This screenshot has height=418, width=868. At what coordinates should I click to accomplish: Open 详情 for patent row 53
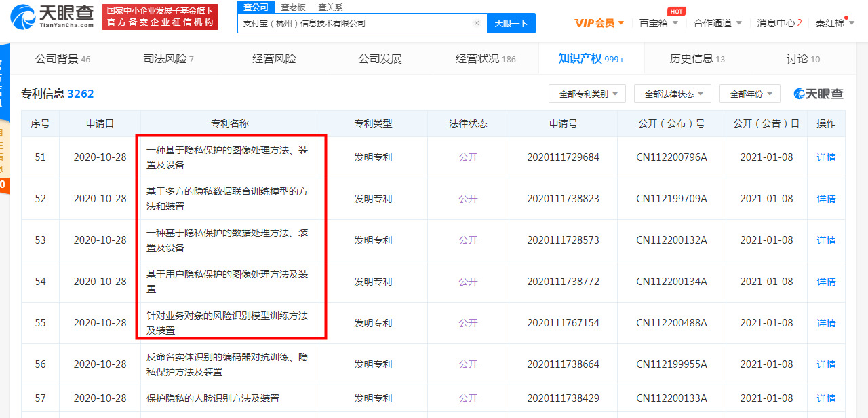coord(826,240)
